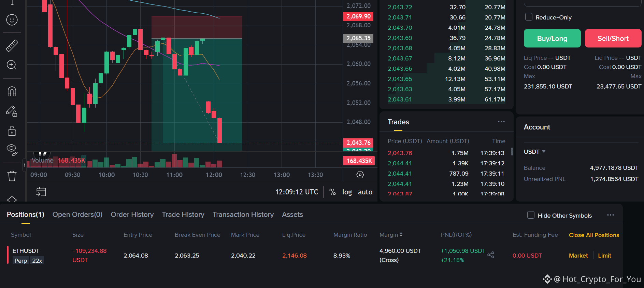Click the Volume indicator label
The height and width of the screenshot is (288, 644).
tap(43, 160)
